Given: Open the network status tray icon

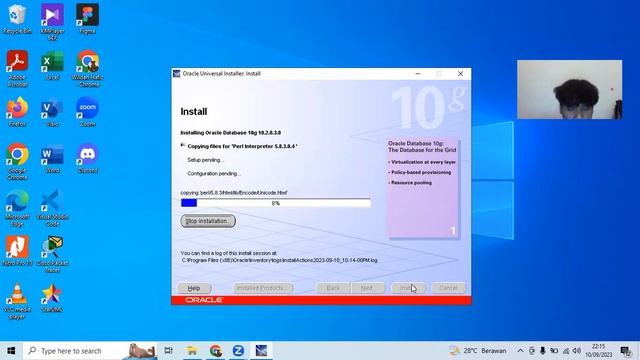Looking at the screenshot, I should 566,351.
